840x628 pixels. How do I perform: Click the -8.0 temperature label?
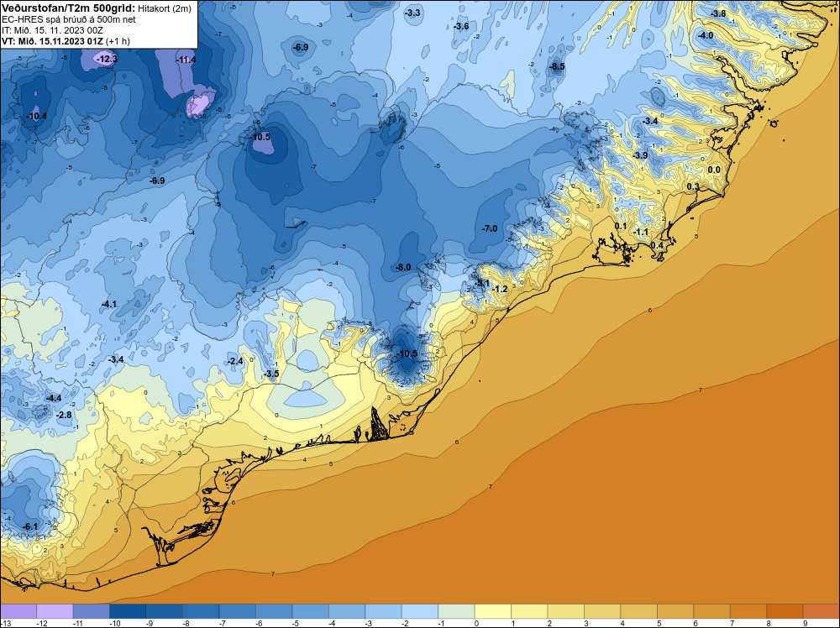point(403,267)
